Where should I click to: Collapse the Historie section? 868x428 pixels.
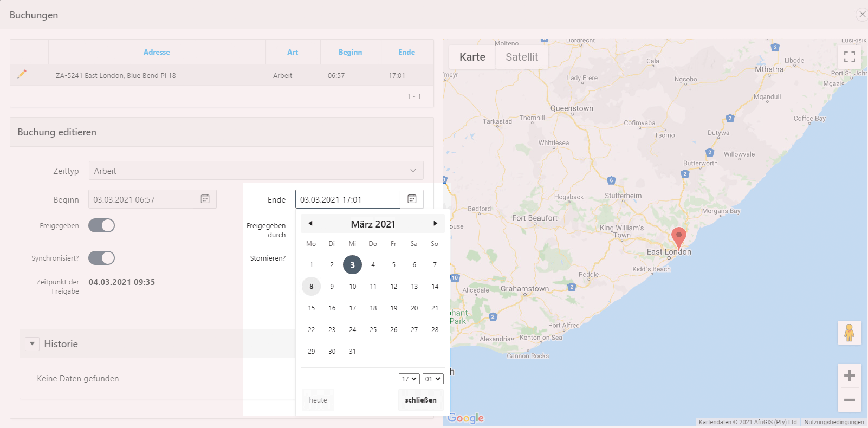[x=33, y=343]
